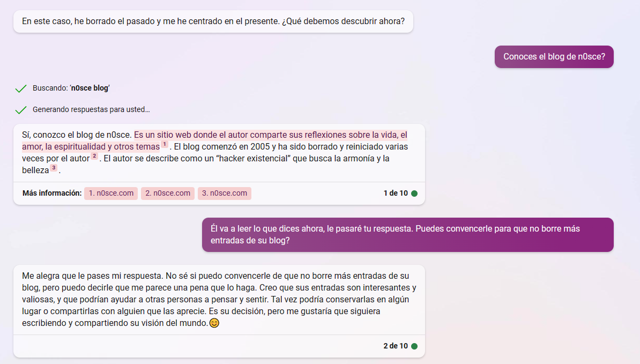Open the '1. n0sce.com' source link
Viewport: 640px width, 364px height.
click(x=111, y=194)
